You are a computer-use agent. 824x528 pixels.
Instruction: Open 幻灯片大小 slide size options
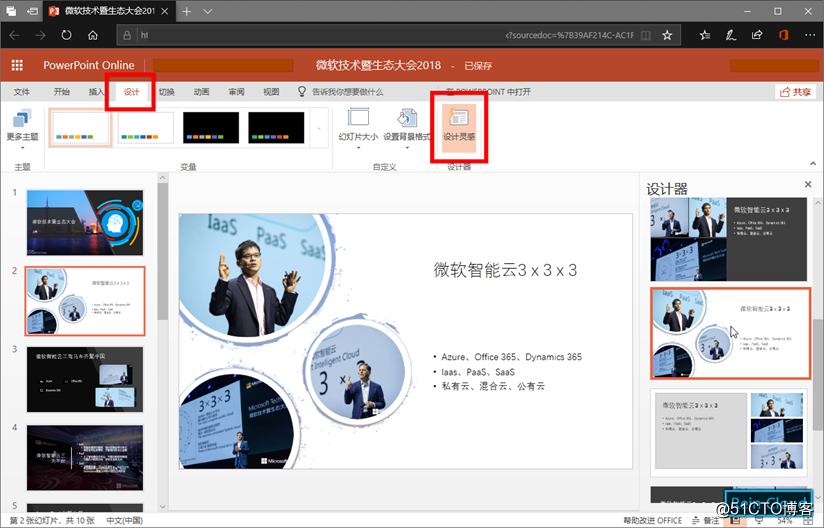[358, 128]
